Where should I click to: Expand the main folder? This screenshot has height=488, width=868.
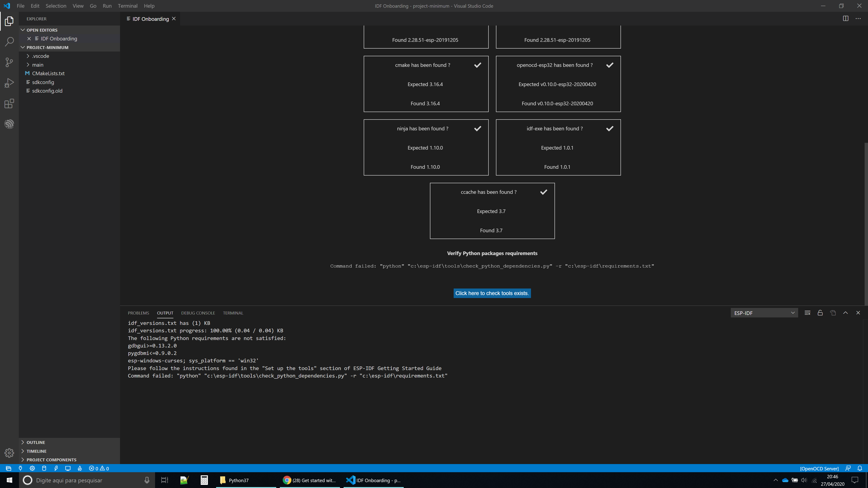click(37, 65)
